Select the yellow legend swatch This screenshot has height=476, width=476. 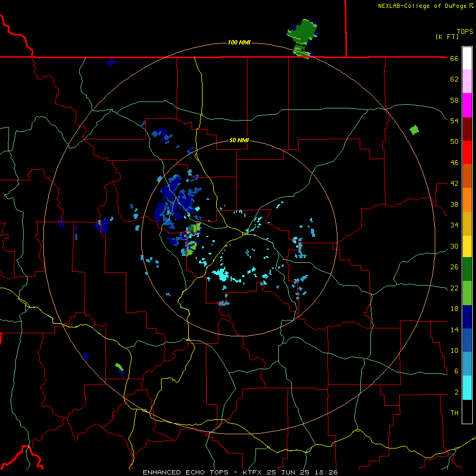[467, 246]
